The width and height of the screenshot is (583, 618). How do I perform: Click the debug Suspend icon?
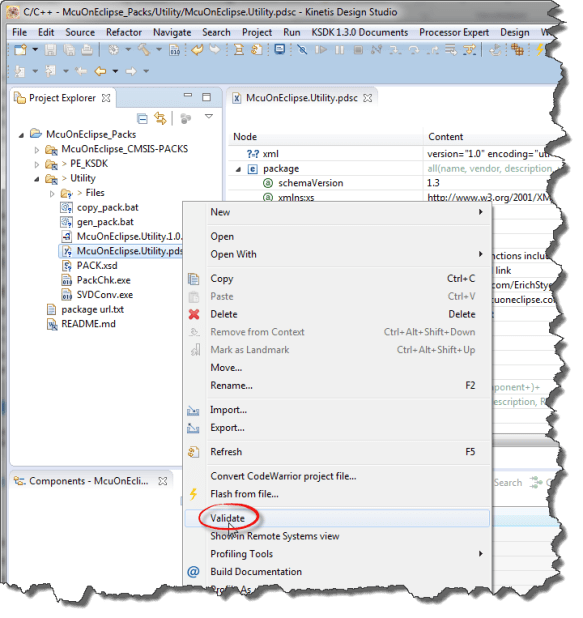pos(339,50)
